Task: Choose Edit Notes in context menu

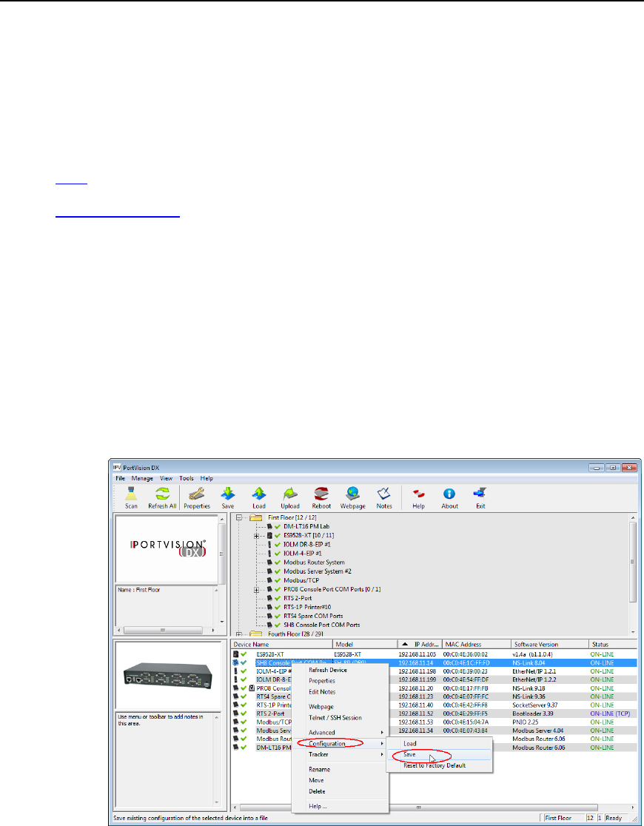Action: point(340,692)
